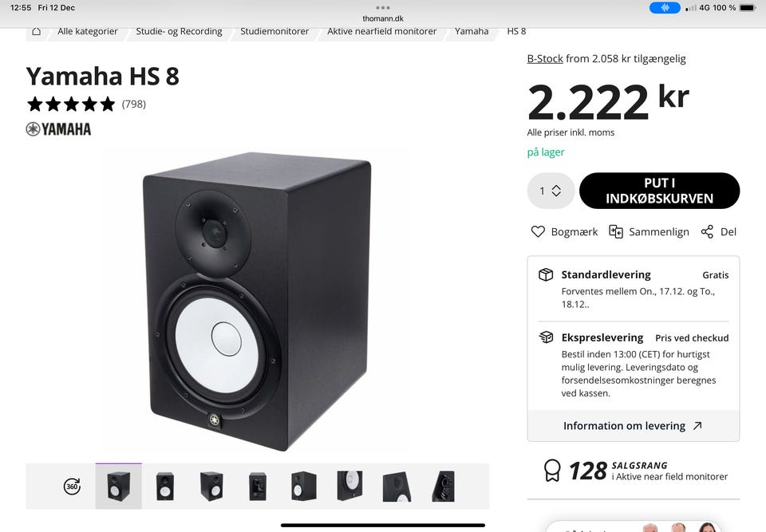Open the quantity selector stepper
766x532 pixels.
(551, 191)
